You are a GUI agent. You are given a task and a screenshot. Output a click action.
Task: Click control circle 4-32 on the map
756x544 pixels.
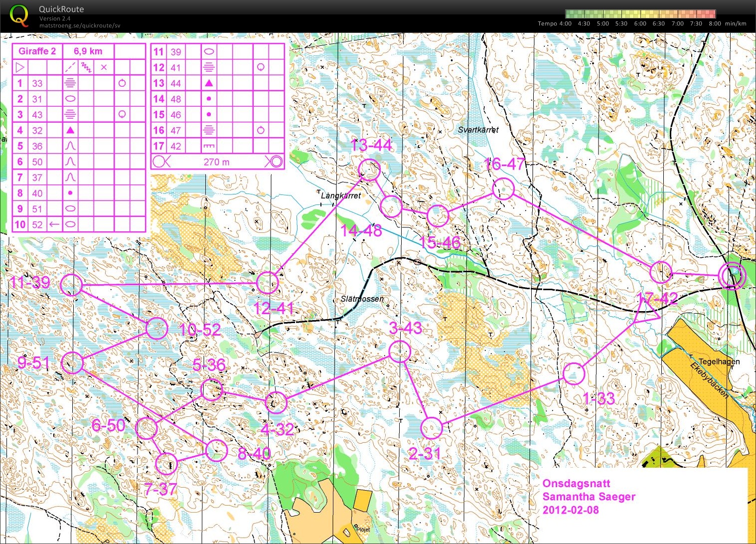[276, 402]
